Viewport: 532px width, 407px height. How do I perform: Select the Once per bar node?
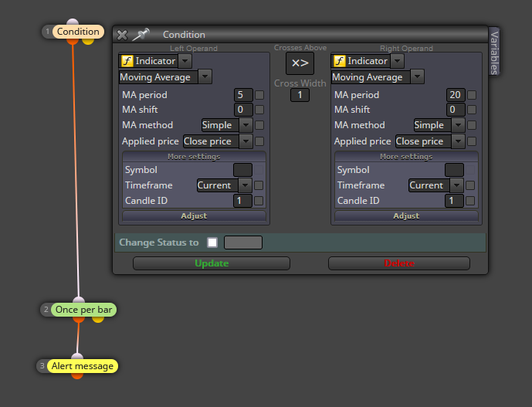pos(83,310)
